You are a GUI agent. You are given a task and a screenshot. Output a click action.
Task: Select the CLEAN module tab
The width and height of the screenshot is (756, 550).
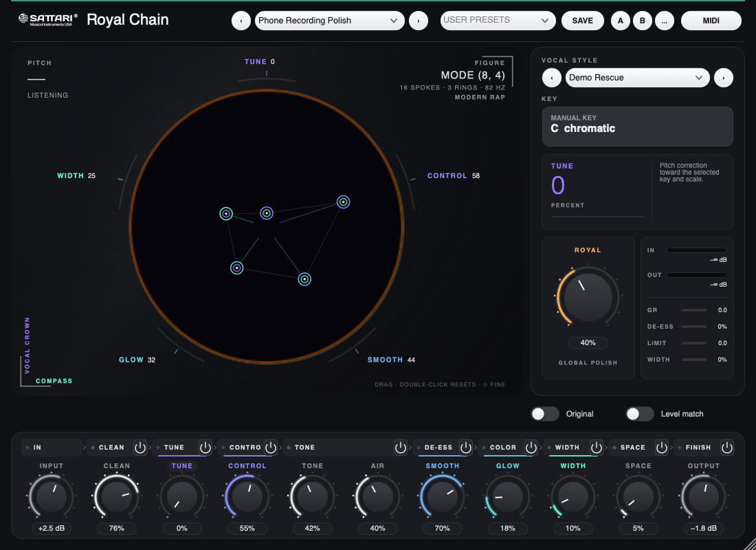click(x=111, y=448)
